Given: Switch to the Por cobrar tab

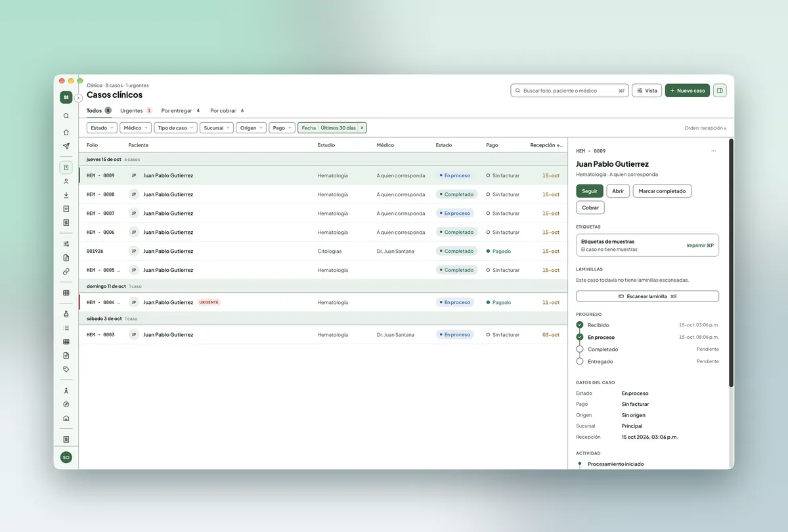Looking at the screenshot, I should pyautogui.click(x=227, y=110).
